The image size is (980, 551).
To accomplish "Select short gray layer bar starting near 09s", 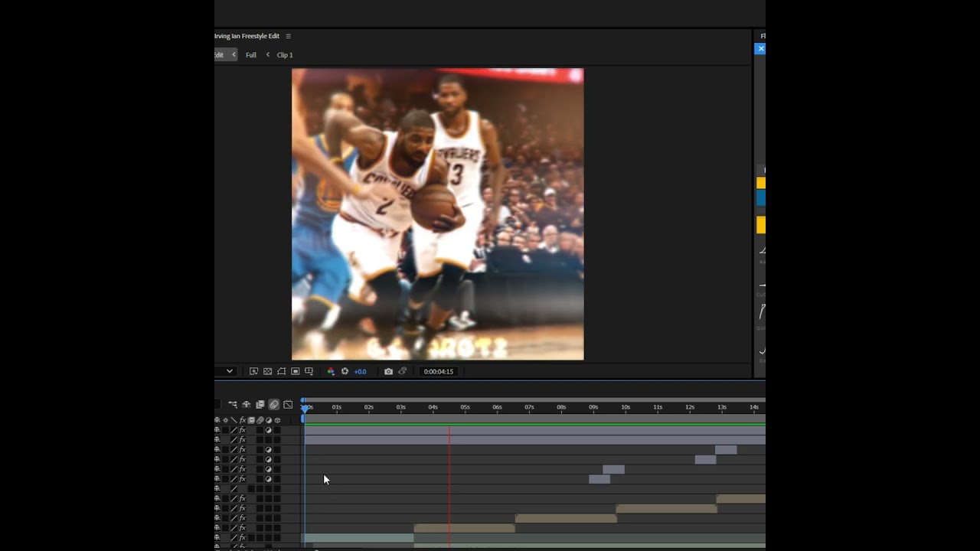I will [x=599, y=479].
